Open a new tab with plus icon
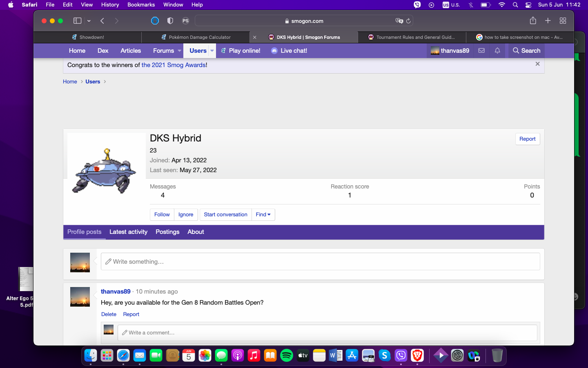 pos(548,20)
